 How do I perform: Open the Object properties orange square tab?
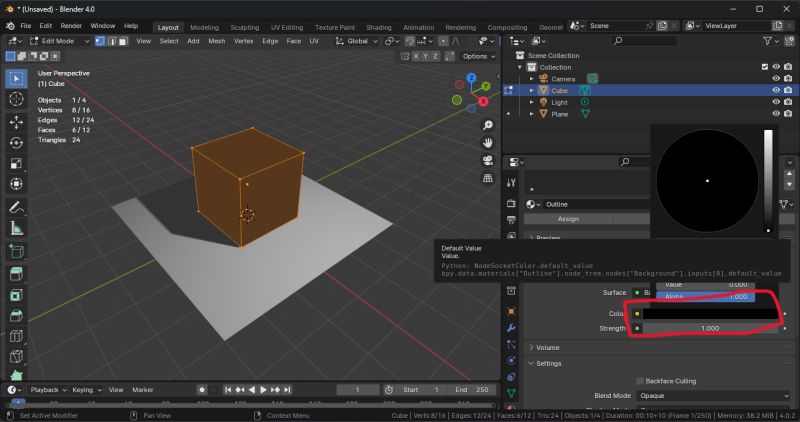[511, 311]
